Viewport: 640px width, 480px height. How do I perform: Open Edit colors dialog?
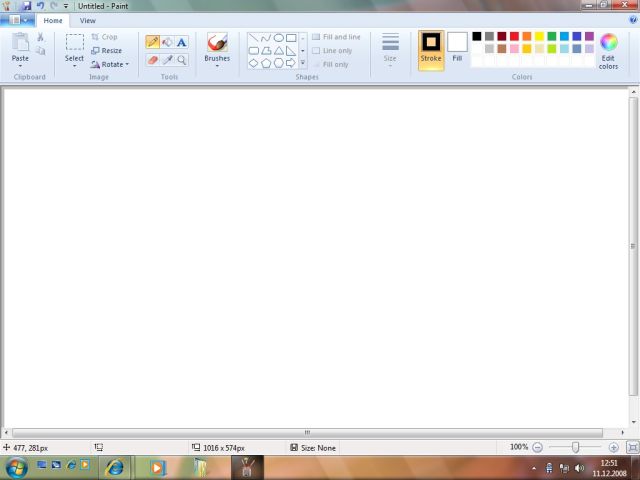(608, 50)
